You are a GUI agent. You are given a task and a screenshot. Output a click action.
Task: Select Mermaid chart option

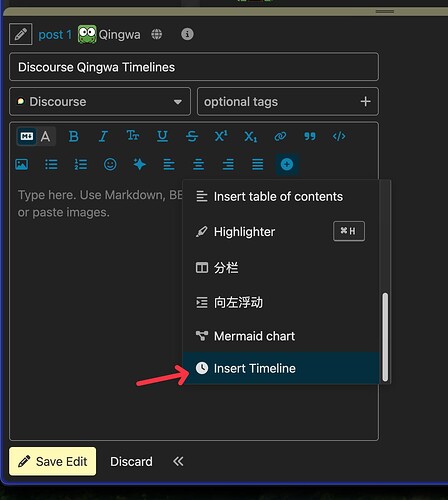281,336
